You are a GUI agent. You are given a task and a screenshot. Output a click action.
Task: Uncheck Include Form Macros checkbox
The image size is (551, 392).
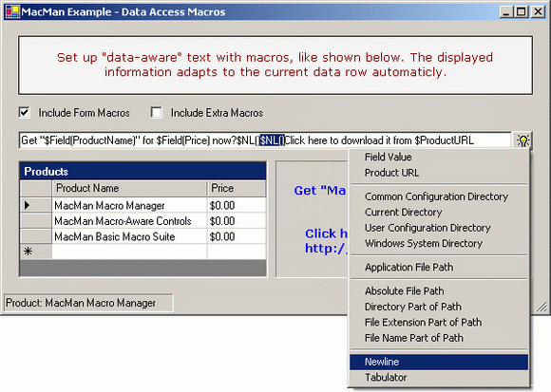pos(25,113)
